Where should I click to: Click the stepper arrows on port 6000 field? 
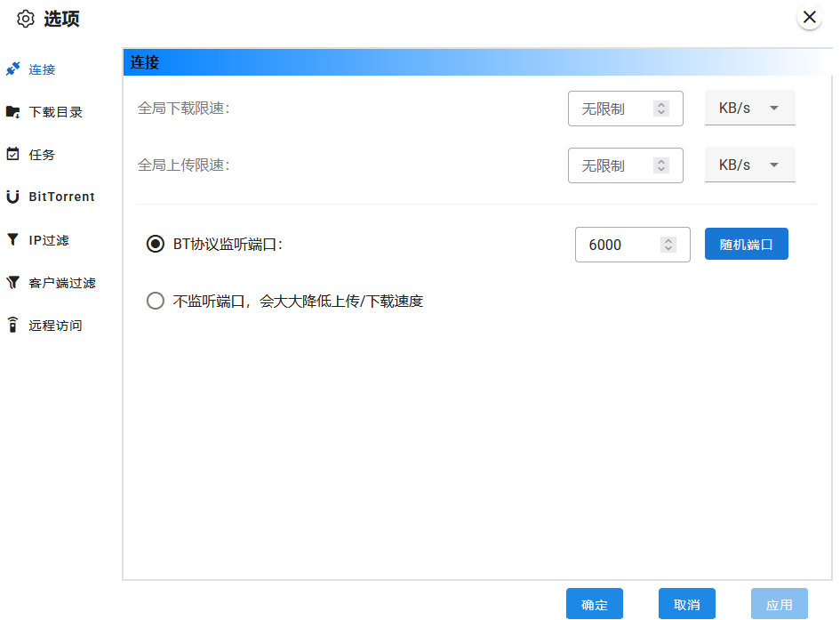(668, 245)
